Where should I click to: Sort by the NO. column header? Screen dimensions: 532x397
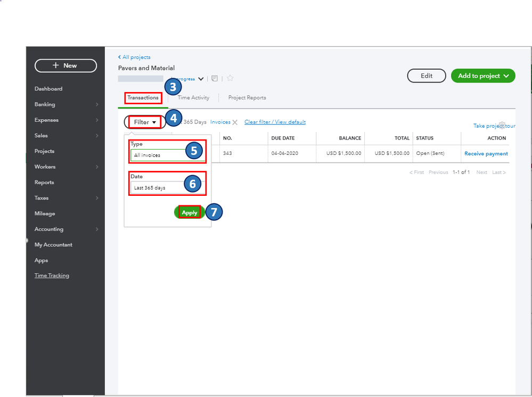[228, 138]
